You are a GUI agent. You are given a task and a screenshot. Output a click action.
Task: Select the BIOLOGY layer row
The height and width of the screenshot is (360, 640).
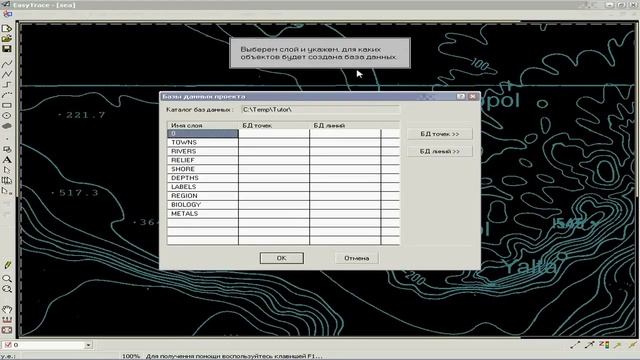(x=203, y=204)
